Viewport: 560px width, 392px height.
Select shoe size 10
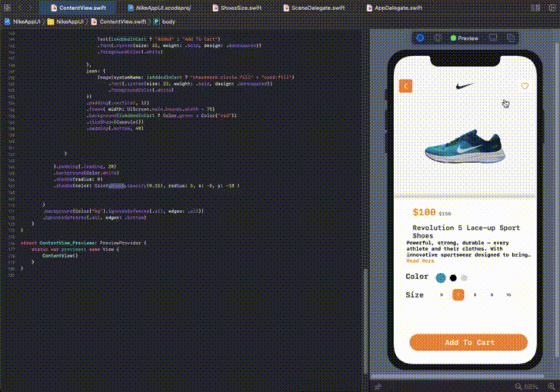(508, 295)
